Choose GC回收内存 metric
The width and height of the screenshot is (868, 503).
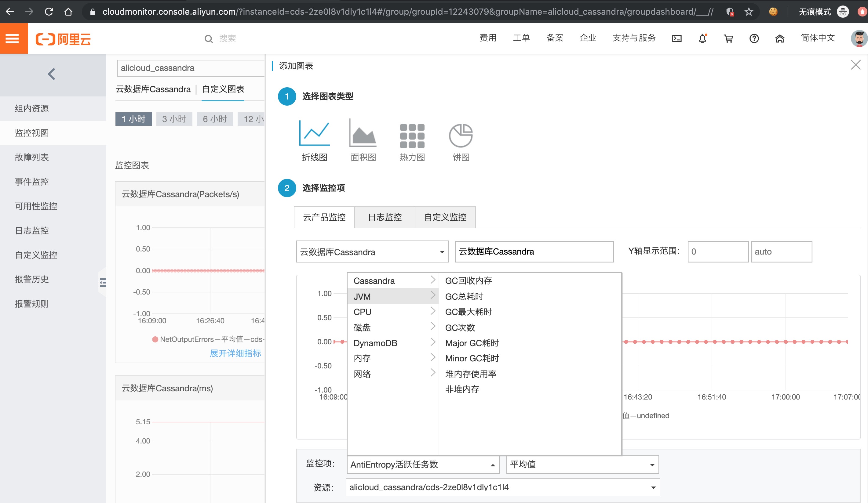[x=469, y=280]
